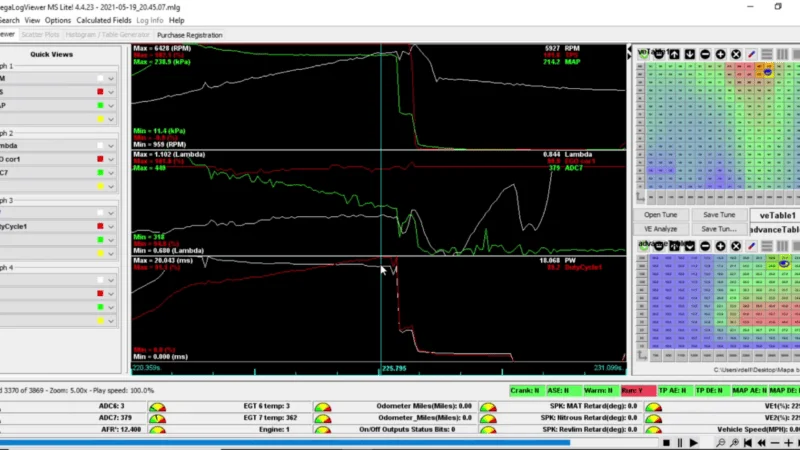Click the veTable1 increase (plus) icon

click(720, 54)
